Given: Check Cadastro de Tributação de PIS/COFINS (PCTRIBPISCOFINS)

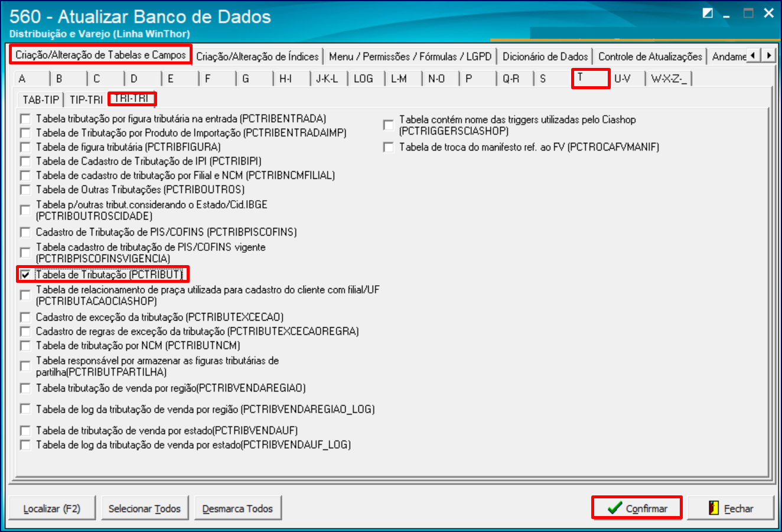Looking at the screenshot, I should [x=25, y=232].
